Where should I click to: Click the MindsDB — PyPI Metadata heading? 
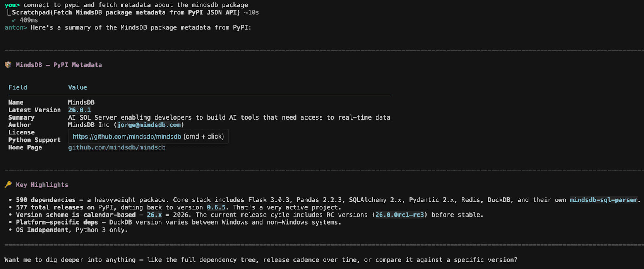coord(59,65)
